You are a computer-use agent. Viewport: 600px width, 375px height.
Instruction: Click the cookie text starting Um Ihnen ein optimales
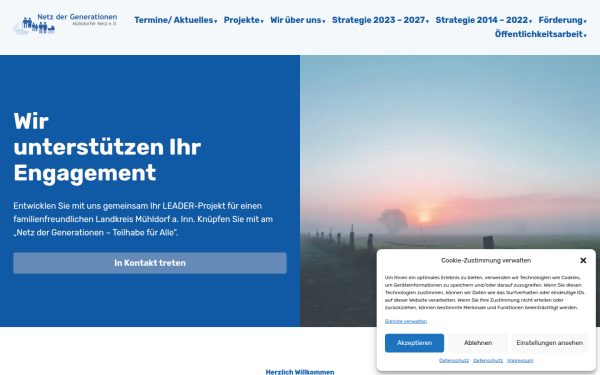[x=484, y=292]
